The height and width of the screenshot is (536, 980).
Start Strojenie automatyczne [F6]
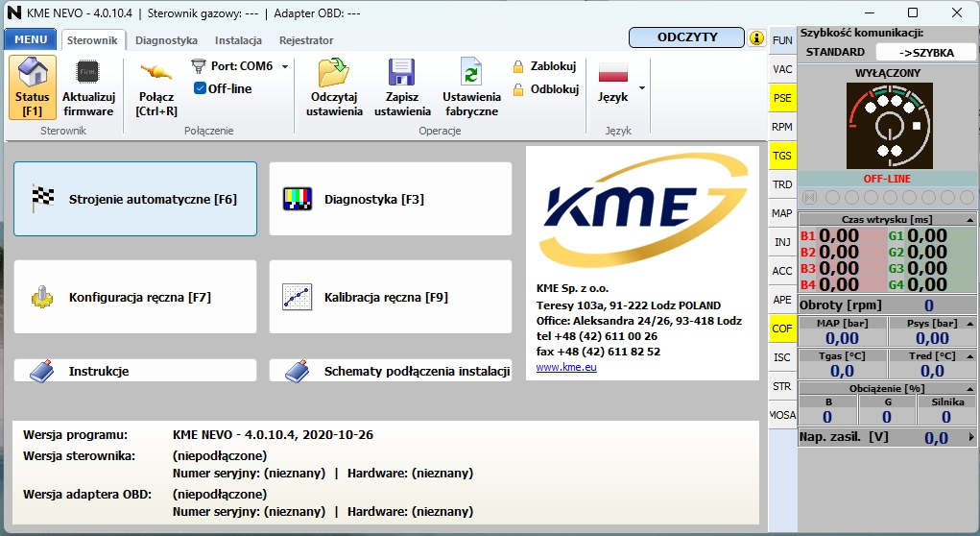click(x=135, y=199)
